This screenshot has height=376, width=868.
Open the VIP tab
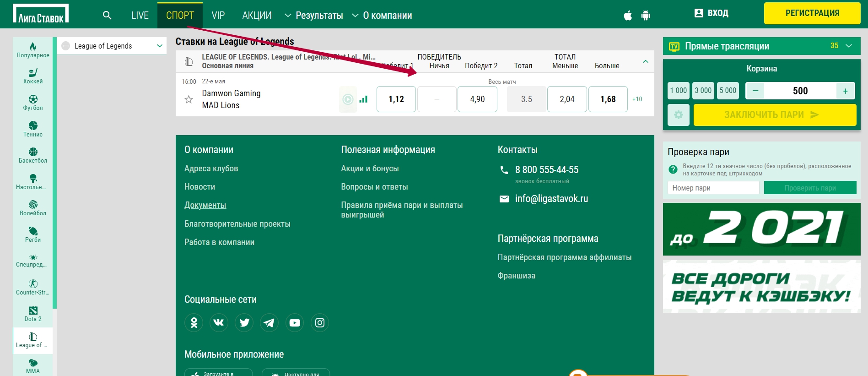[218, 16]
